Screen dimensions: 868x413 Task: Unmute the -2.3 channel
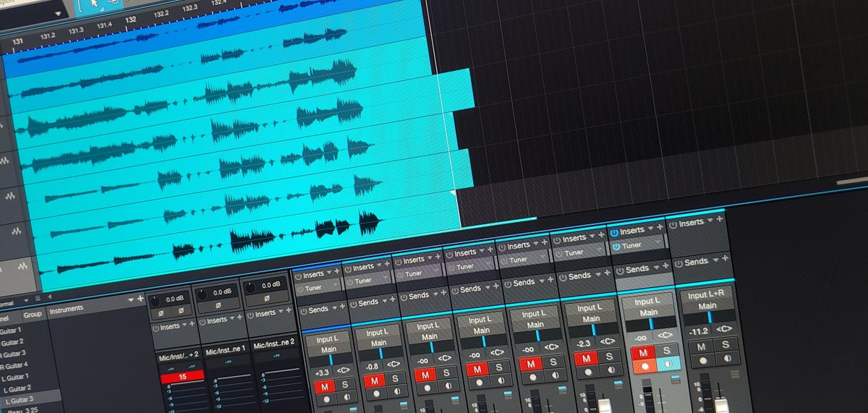coord(586,357)
